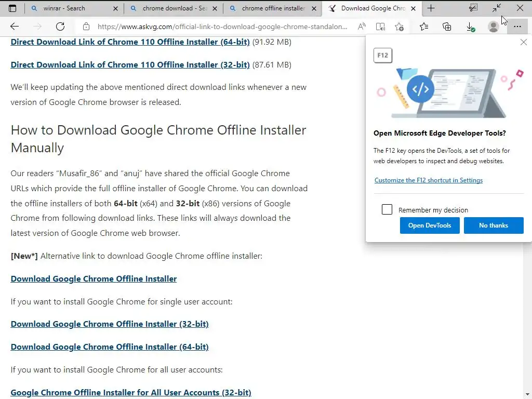
Task: Open single-user Offline Installer (64-bit) link
Action: coord(110,347)
